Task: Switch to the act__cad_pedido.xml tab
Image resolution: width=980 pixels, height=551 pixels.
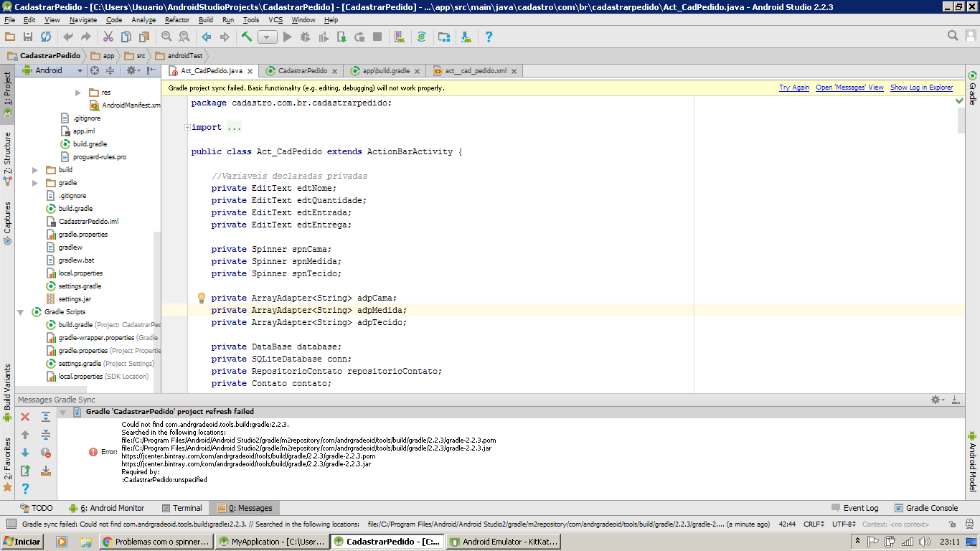Action: (x=475, y=71)
